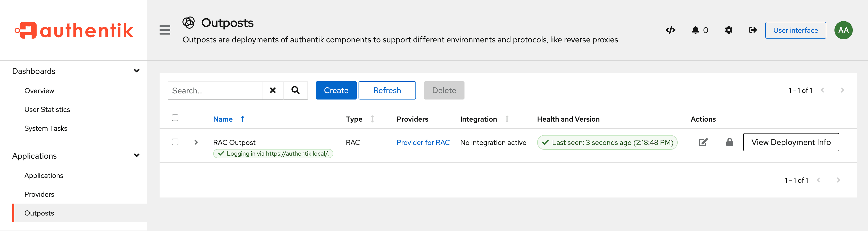This screenshot has width=868, height=231.
Task: Click the hamburger sidebar toggle icon
Action: [x=165, y=30]
